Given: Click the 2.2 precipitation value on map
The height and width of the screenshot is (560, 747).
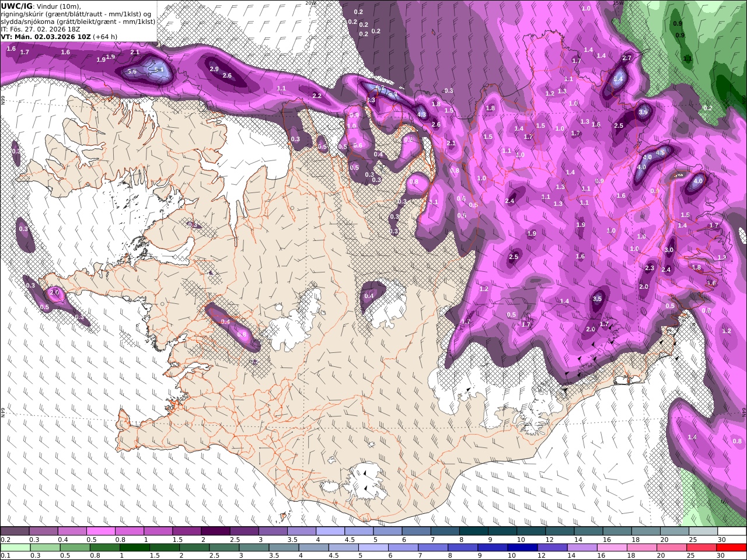Looking at the screenshot, I should 317,96.
